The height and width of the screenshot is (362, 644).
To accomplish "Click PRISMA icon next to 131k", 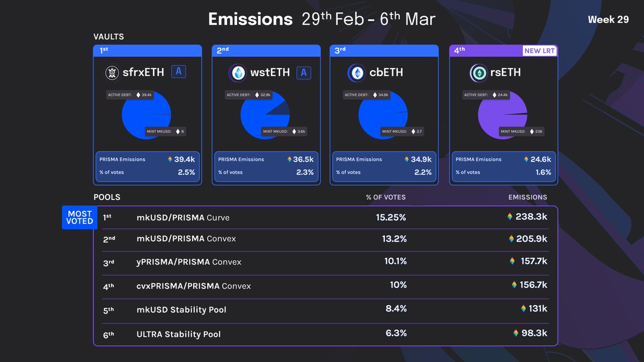I will point(524,308).
